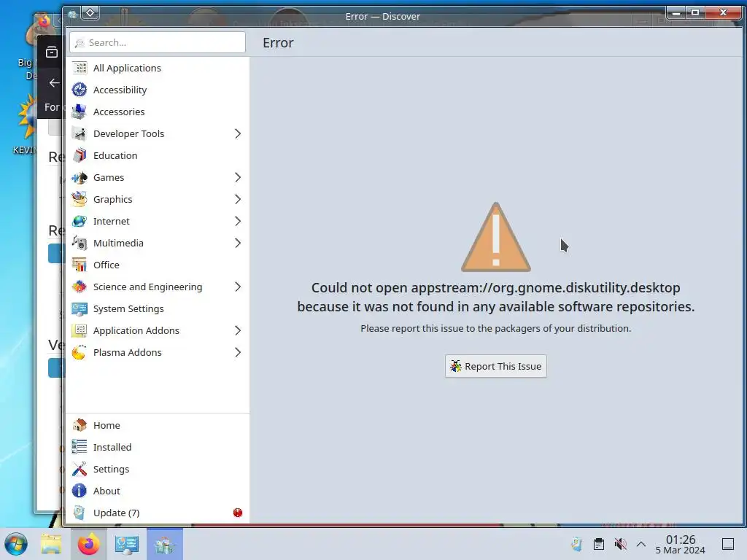Click Discover taskbar icon
Viewport: 747px width, 560px height.
(x=165, y=544)
